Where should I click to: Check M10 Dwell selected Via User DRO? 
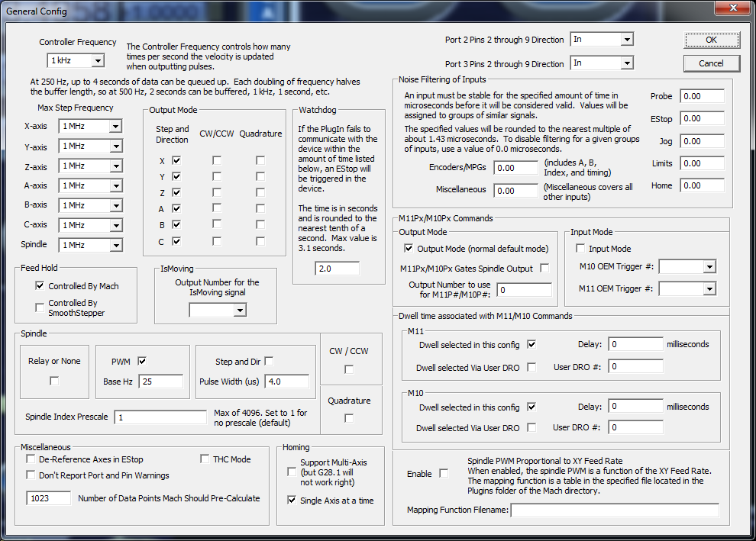[531, 427]
